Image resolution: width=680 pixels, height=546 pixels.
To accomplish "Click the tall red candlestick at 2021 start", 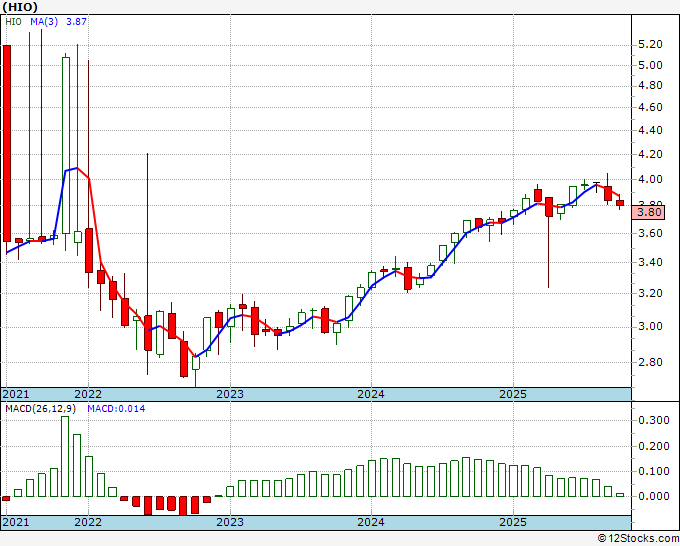I will coord(7,143).
